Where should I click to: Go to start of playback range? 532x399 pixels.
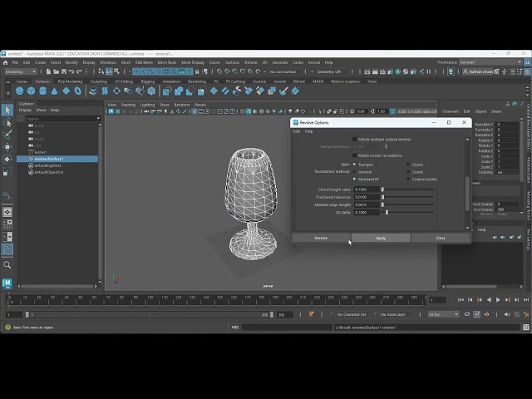click(x=461, y=299)
